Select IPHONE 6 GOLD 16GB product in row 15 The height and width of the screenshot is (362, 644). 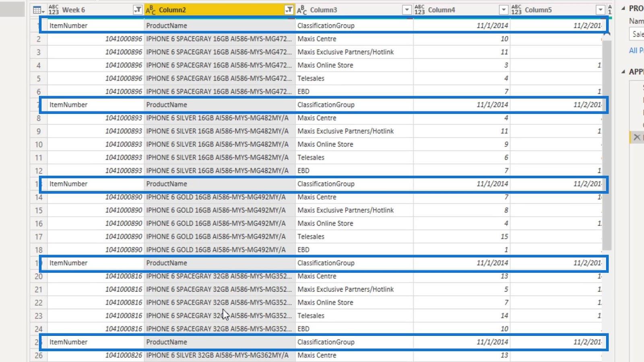(220, 210)
